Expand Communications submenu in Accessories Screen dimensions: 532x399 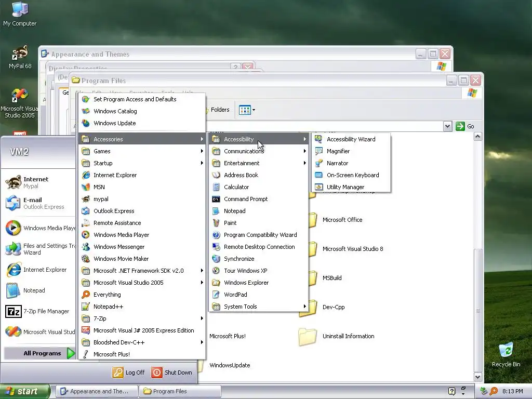point(259,151)
